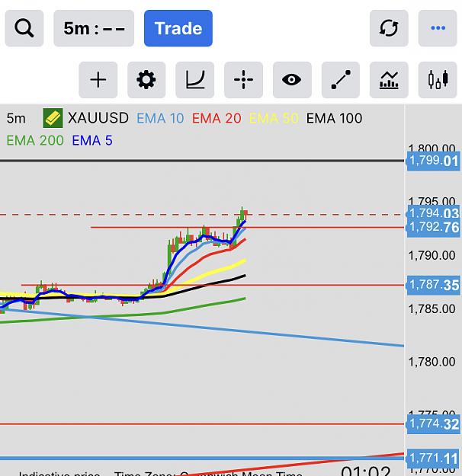Viewport: 462px width, 476px height.
Task: Select the XAUUSD symbol label
Action: pyautogui.click(x=98, y=118)
